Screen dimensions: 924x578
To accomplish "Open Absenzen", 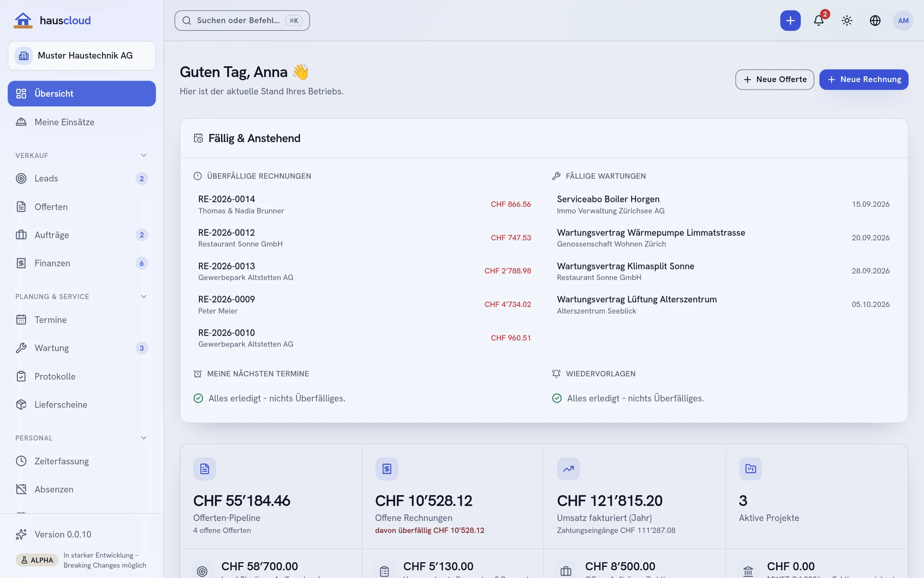I will pos(82,489).
